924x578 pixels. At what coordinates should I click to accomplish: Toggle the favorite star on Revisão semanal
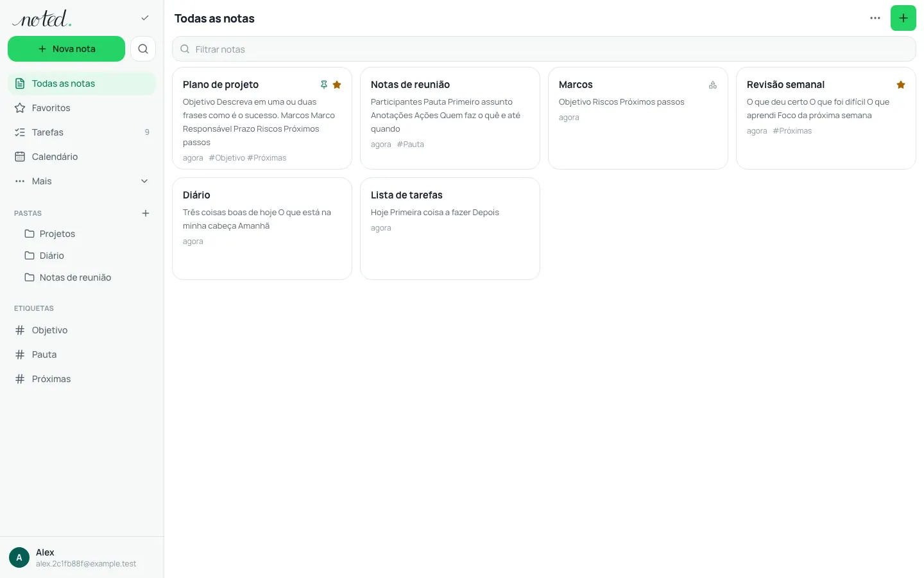(x=901, y=85)
